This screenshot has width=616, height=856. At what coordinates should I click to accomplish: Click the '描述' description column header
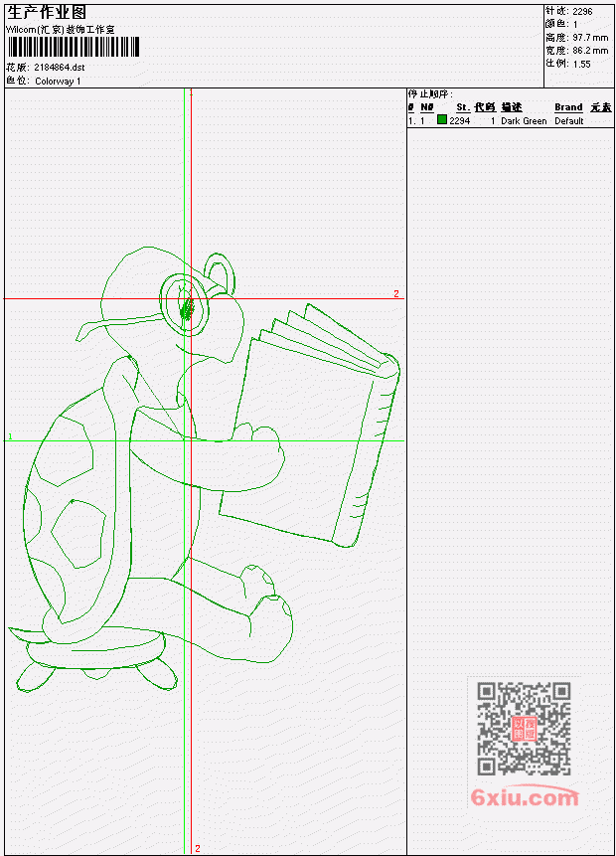pyautogui.click(x=512, y=107)
